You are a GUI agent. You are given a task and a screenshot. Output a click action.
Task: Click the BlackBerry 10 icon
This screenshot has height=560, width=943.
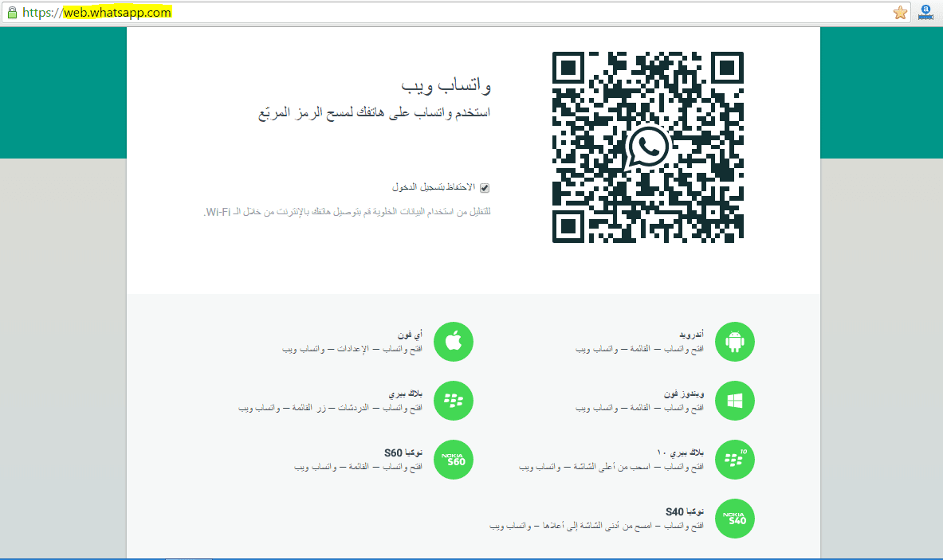(x=734, y=460)
